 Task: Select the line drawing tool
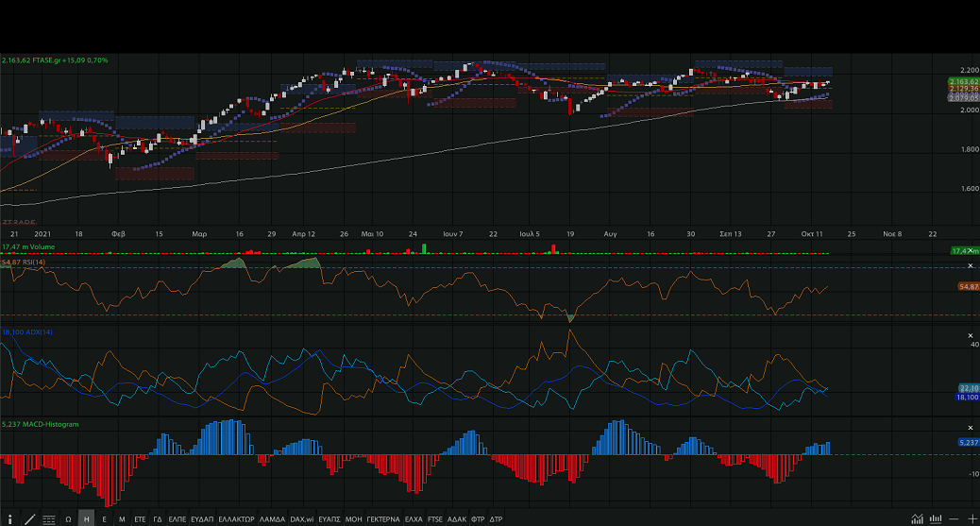pos(28,519)
